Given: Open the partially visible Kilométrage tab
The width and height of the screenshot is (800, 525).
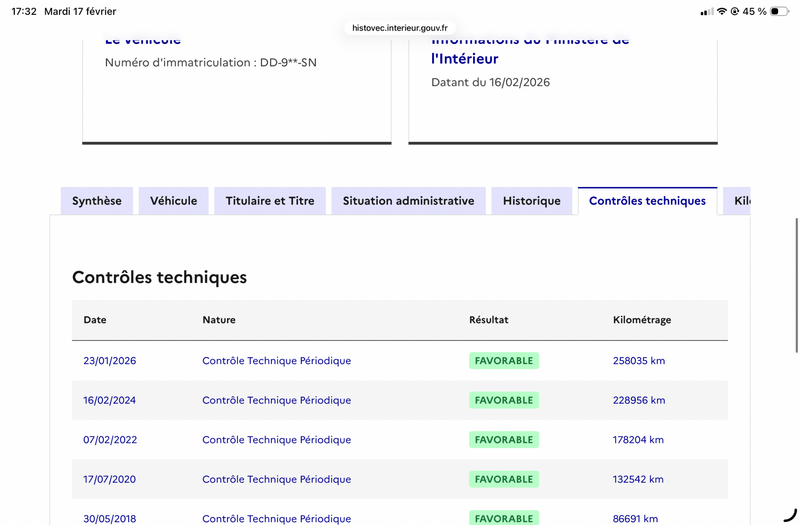Looking at the screenshot, I should [x=739, y=201].
